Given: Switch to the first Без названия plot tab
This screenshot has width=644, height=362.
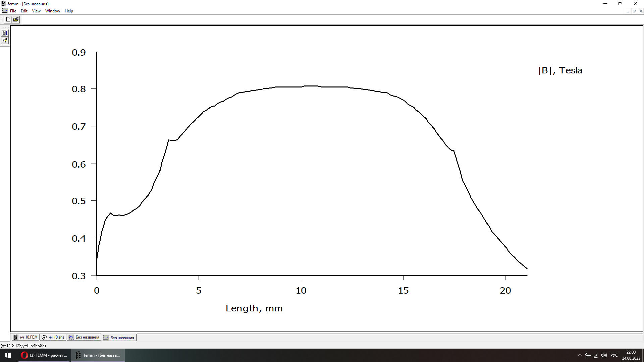Looking at the screenshot, I should [84, 337].
